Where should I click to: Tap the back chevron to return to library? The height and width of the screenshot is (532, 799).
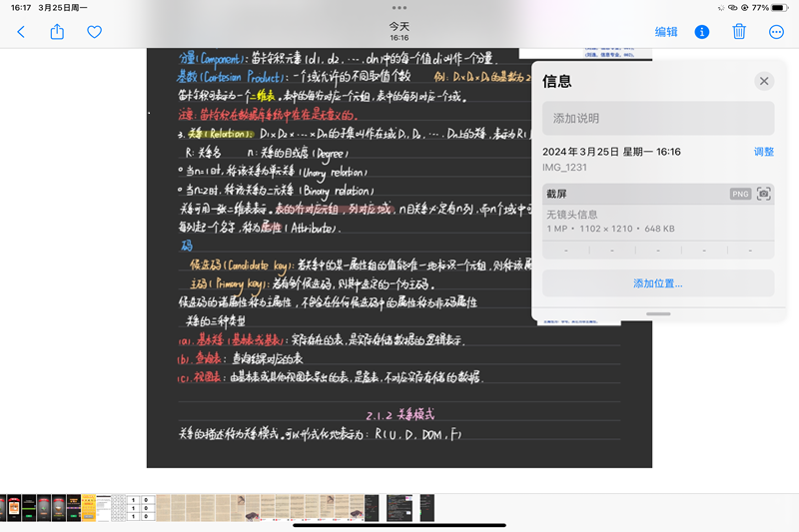click(x=21, y=32)
